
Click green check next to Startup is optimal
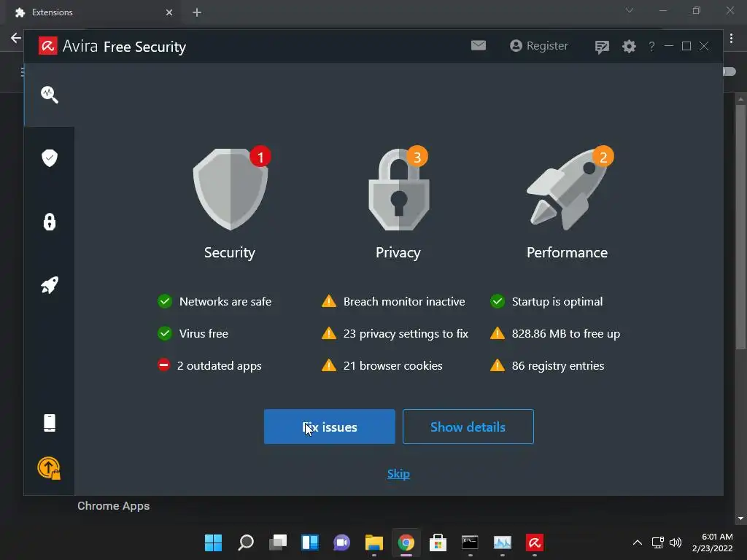tap(498, 301)
